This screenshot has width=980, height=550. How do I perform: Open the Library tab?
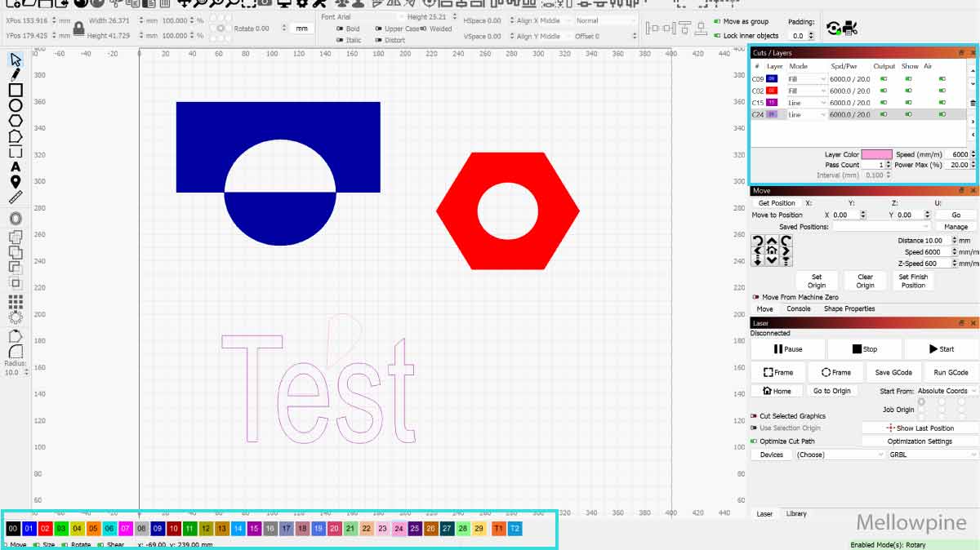point(795,514)
